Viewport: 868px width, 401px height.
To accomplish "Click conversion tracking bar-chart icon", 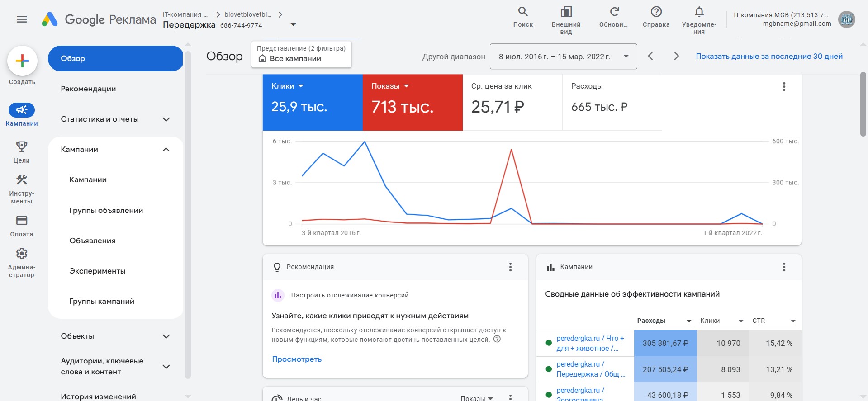I will click(278, 296).
